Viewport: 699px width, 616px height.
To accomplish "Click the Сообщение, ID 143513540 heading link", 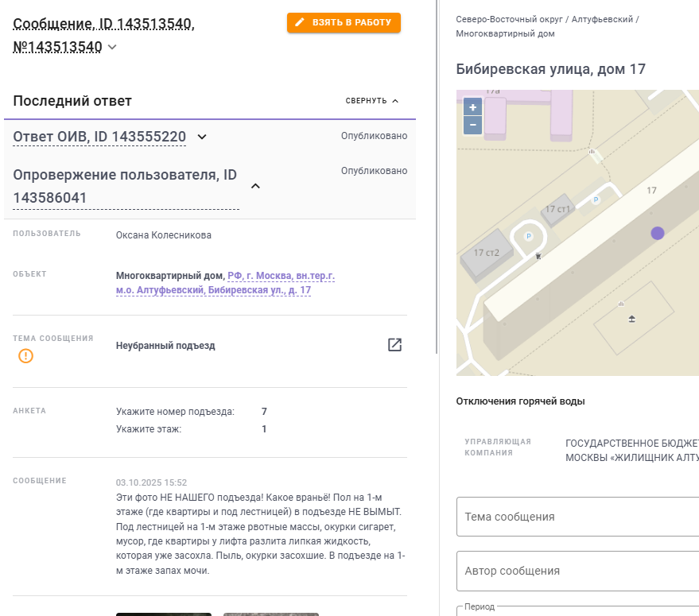I will click(103, 25).
